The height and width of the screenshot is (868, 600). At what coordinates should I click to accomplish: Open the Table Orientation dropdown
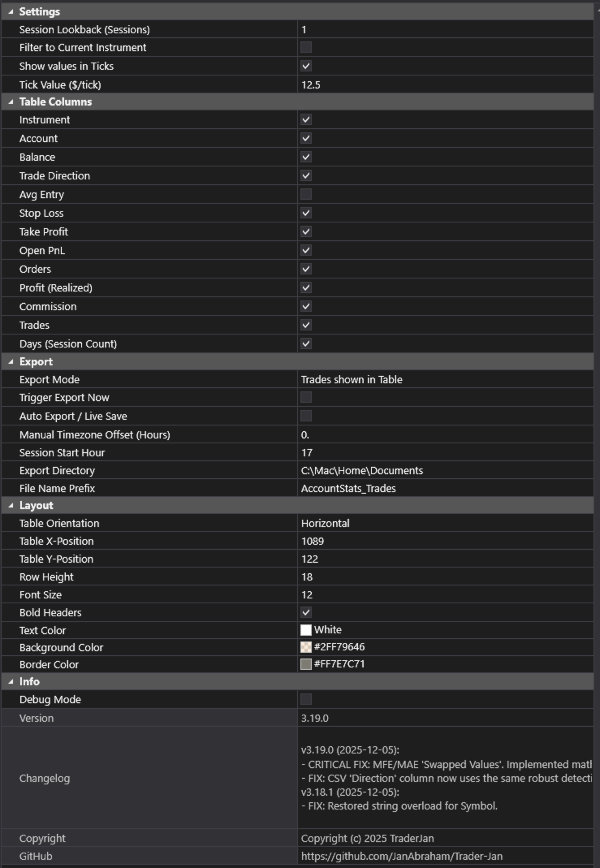coord(445,523)
